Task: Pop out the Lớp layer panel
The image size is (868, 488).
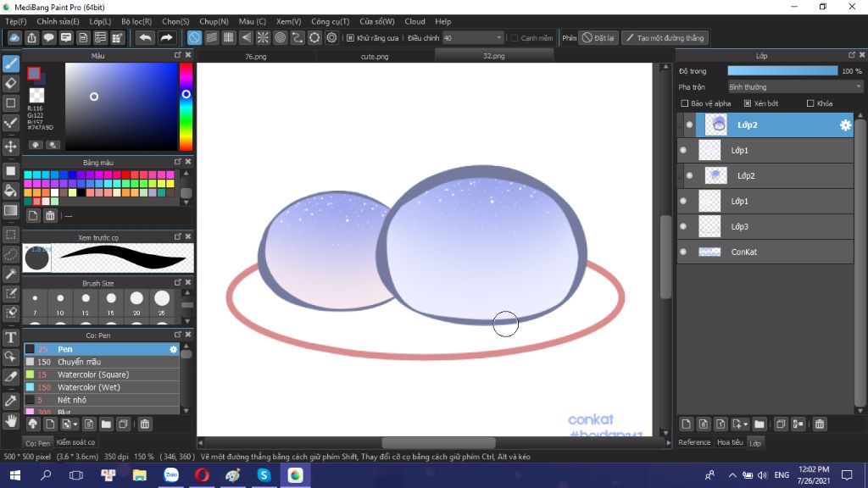Action: click(852, 55)
